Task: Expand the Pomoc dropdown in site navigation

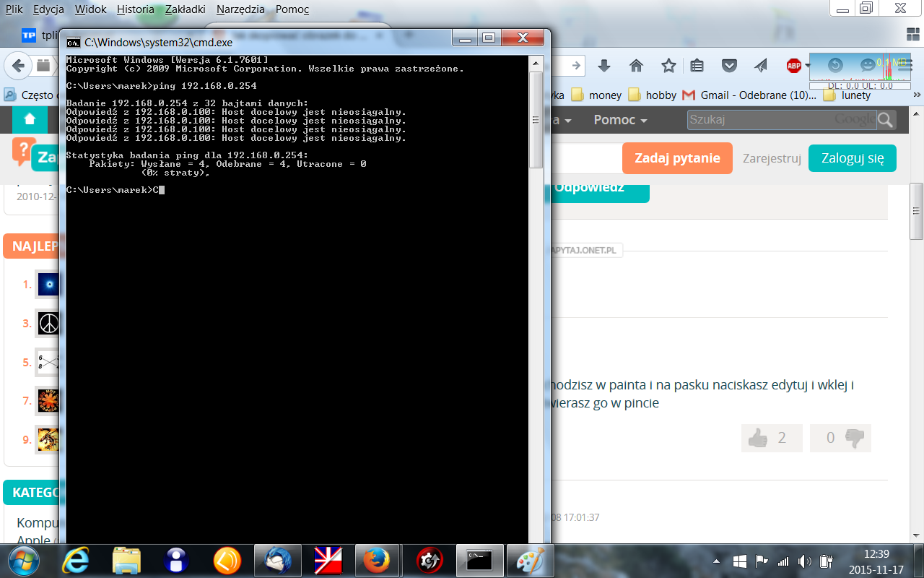Action: point(620,120)
